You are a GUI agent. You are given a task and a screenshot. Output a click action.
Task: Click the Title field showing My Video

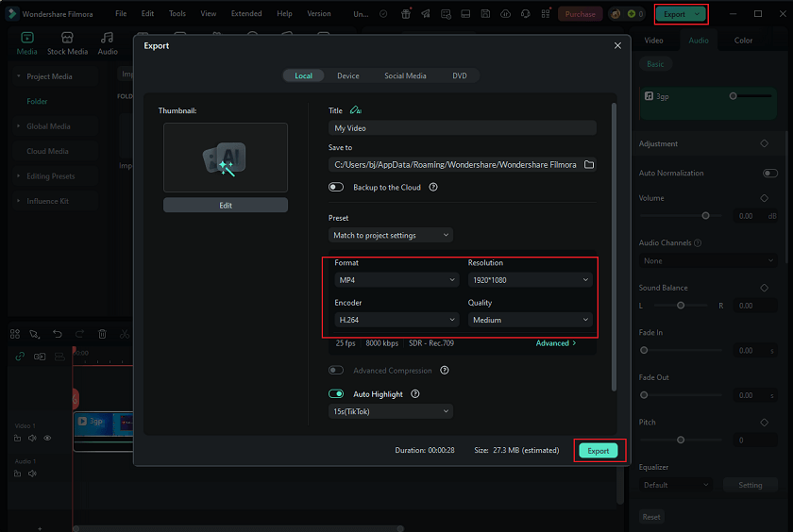pyautogui.click(x=463, y=128)
